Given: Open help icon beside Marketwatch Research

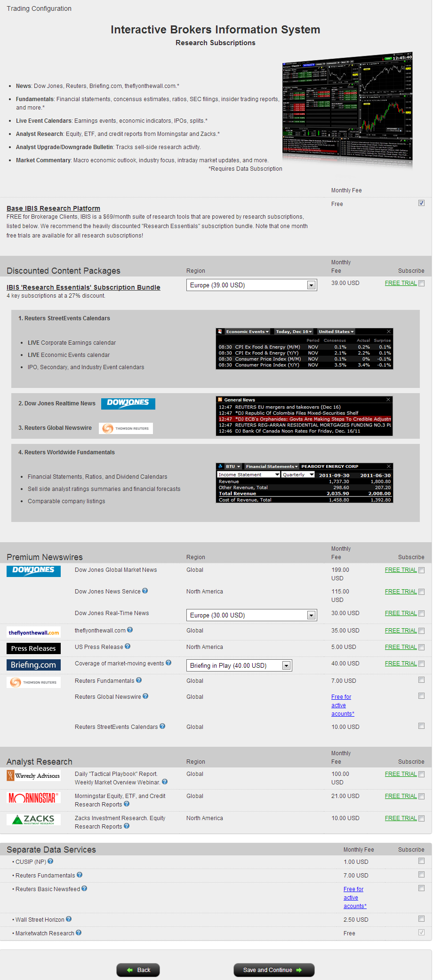Looking at the screenshot, I should tap(79, 933).
